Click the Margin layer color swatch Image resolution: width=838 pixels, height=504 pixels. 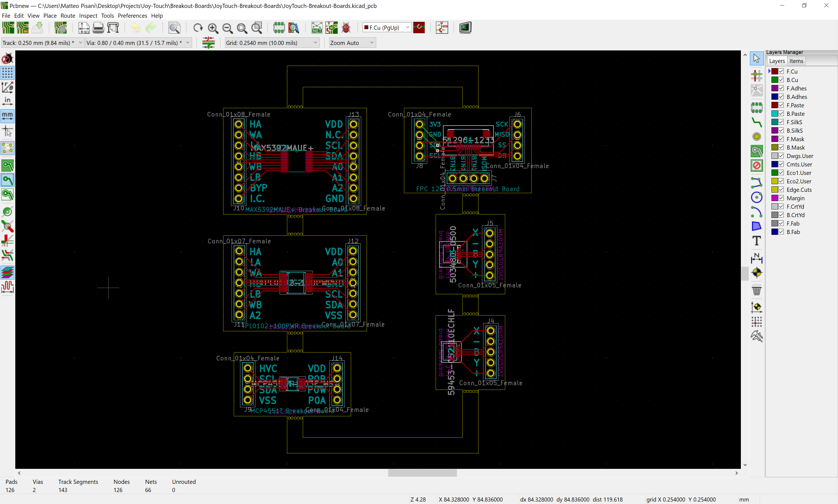coord(774,198)
